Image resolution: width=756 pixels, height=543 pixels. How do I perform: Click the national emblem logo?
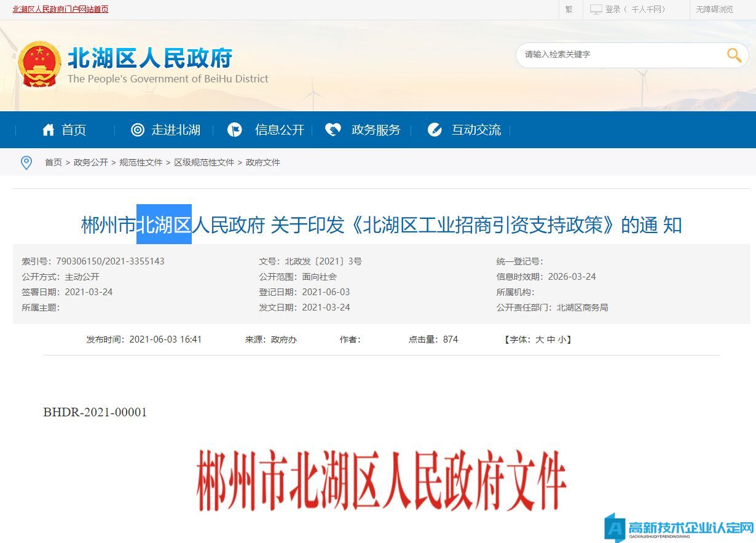pyautogui.click(x=39, y=65)
